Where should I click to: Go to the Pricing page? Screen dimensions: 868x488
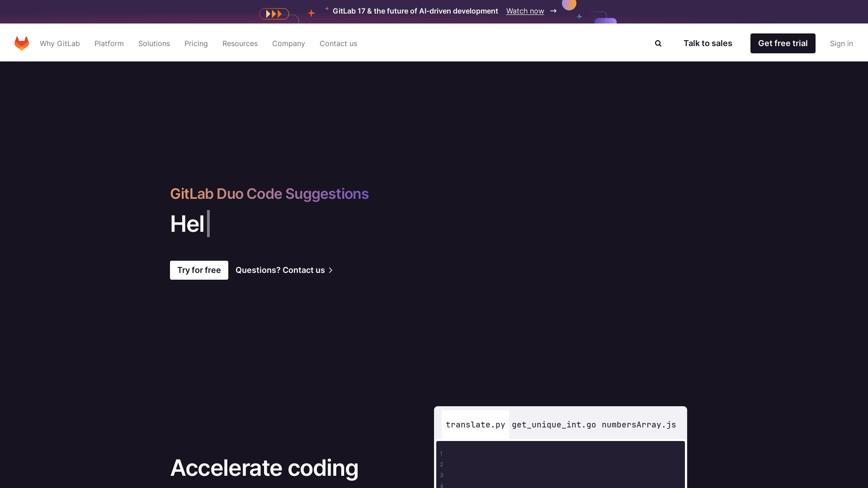click(x=196, y=43)
